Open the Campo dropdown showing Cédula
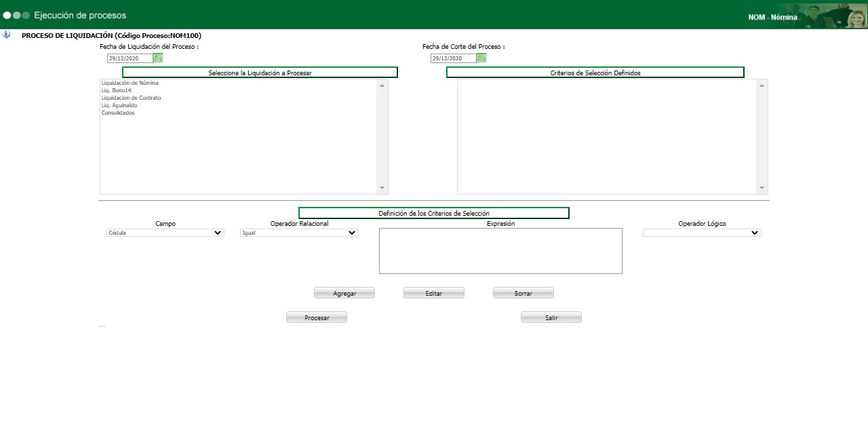 click(165, 233)
